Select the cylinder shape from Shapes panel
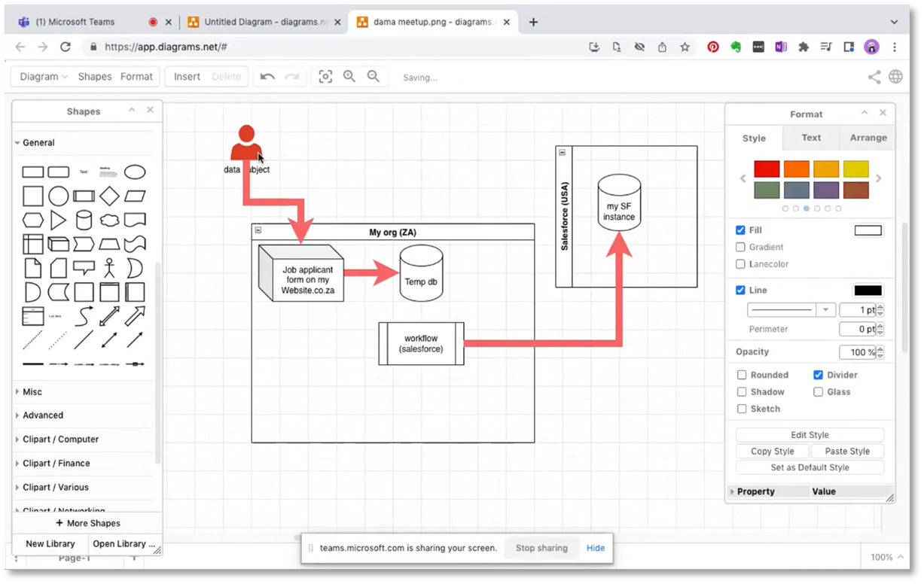 pyautogui.click(x=84, y=221)
